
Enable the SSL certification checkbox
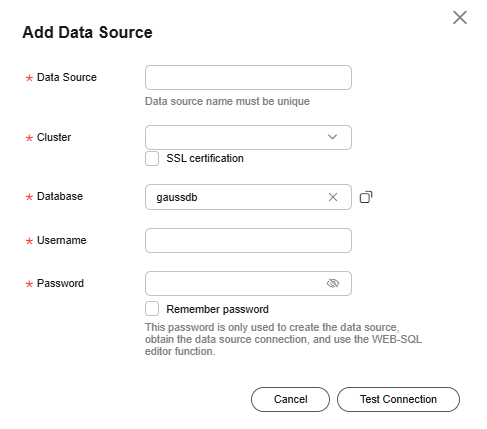152,158
